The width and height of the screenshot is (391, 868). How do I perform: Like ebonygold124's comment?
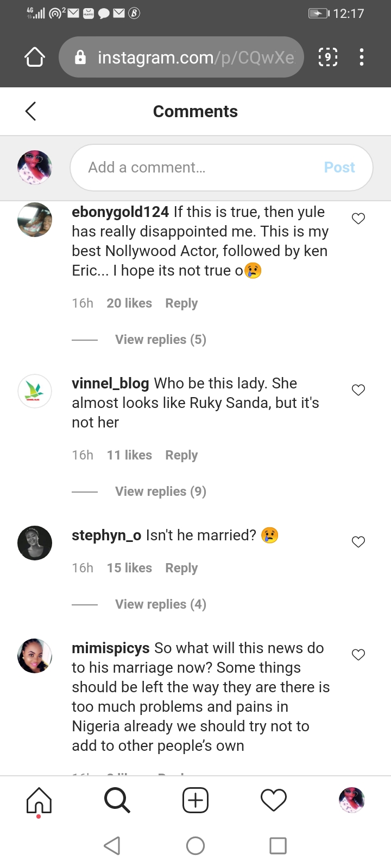coord(358,219)
